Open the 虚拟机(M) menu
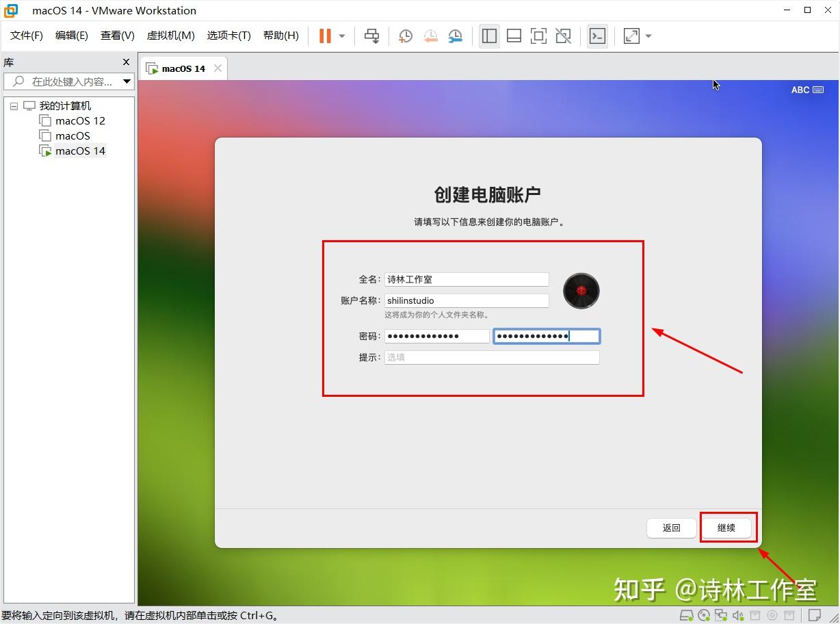 click(170, 35)
